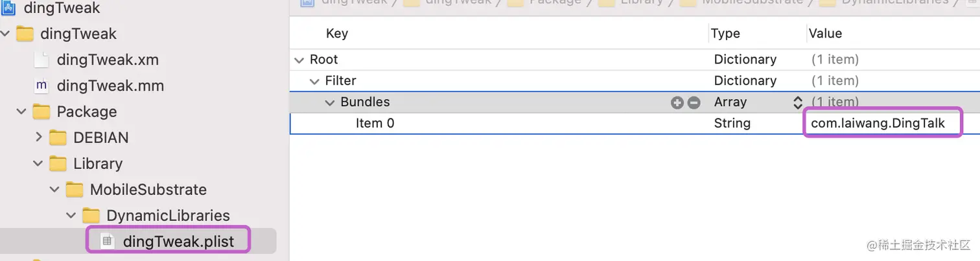This screenshot has width=980, height=261.
Task: Open the Array type stepper for Bundles
Action: point(797,102)
